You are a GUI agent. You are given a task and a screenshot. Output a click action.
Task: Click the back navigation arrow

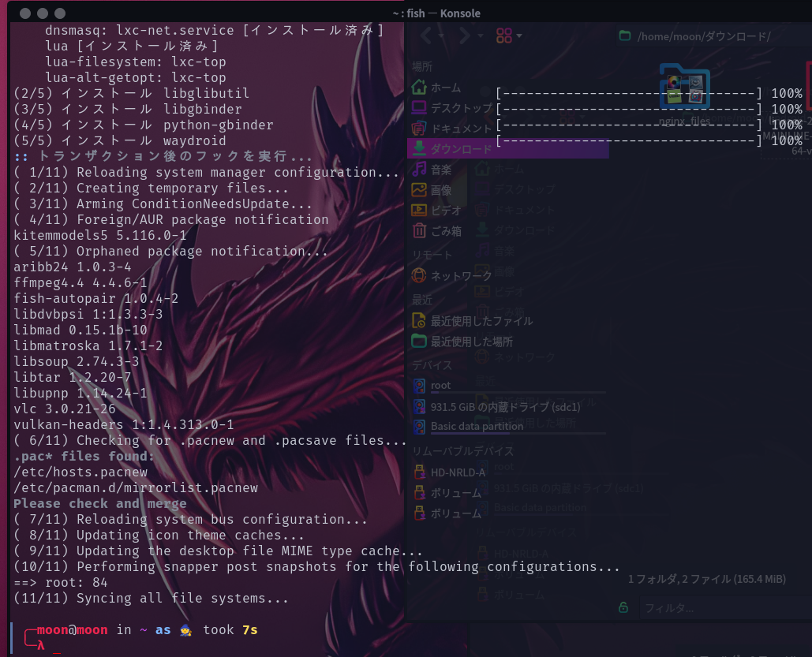(426, 35)
